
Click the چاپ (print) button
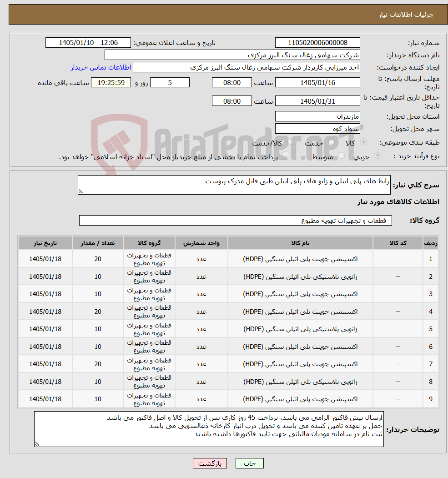click(249, 463)
